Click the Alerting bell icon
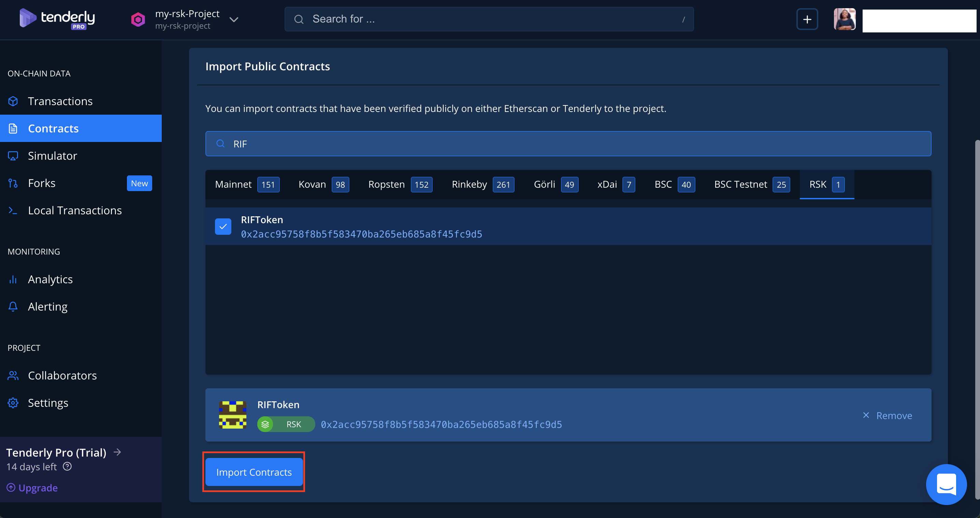Screen dimensions: 980x518 click(x=13, y=306)
